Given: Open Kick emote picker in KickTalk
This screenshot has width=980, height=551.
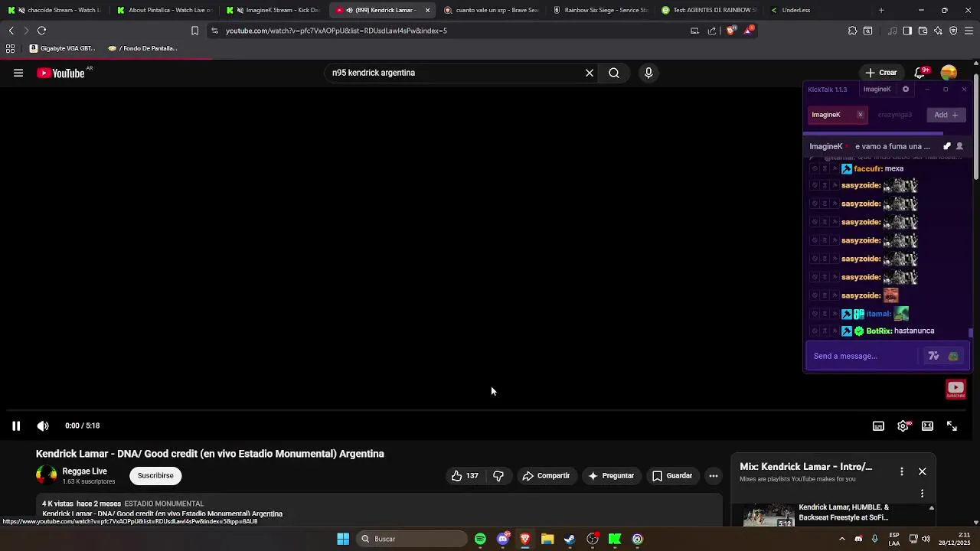Looking at the screenshot, I should click(952, 356).
